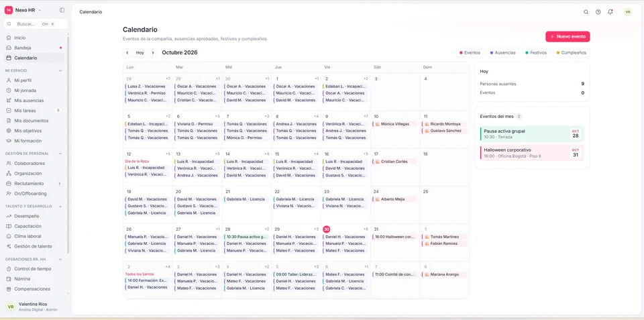This screenshot has width=644, height=320.
Task: Click the top bar search magnifier icon
Action: tap(586, 12)
